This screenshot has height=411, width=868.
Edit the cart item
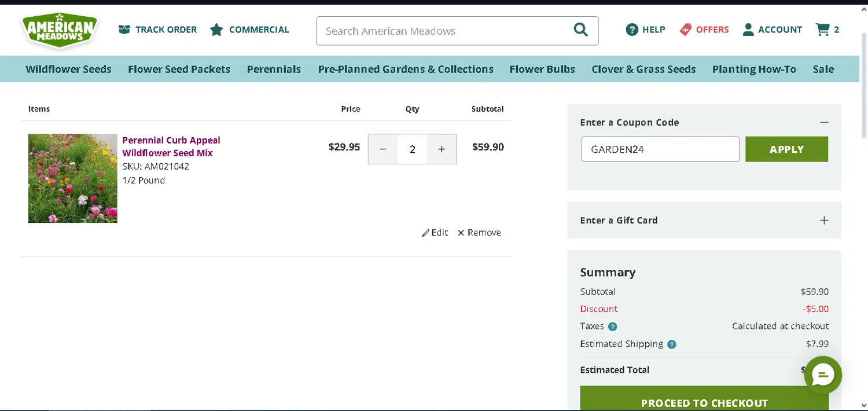pos(435,233)
